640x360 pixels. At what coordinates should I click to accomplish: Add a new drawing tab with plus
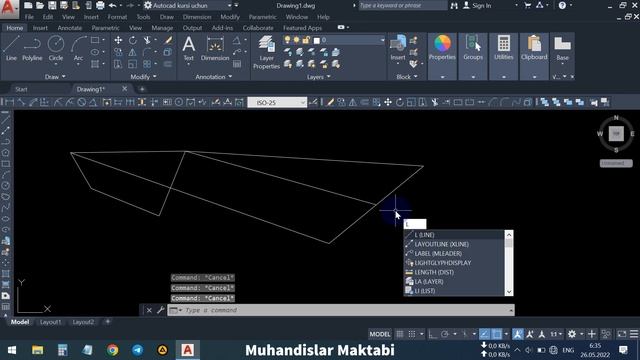coord(142,89)
